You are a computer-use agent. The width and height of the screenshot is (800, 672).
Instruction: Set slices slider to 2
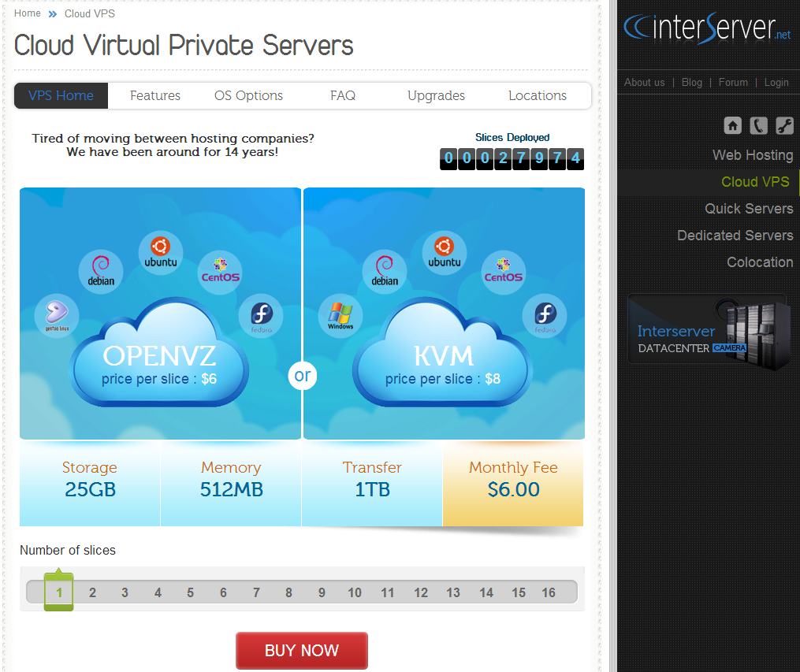[x=92, y=592]
